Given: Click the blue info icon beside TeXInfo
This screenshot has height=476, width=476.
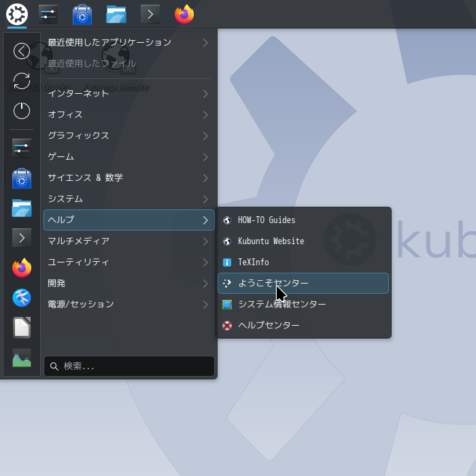Looking at the screenshot, I should point(227,262).
